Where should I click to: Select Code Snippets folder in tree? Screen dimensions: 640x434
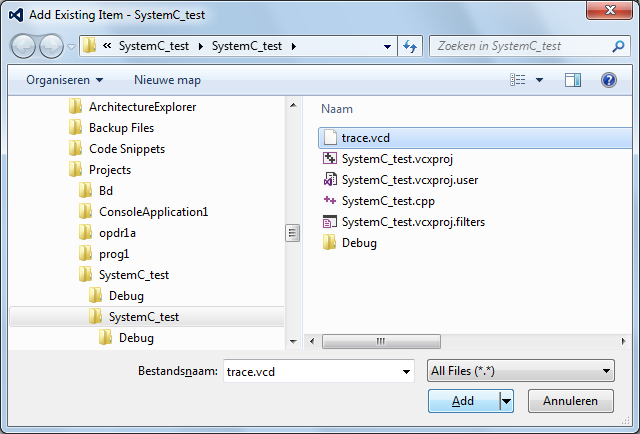coord(126,149)
